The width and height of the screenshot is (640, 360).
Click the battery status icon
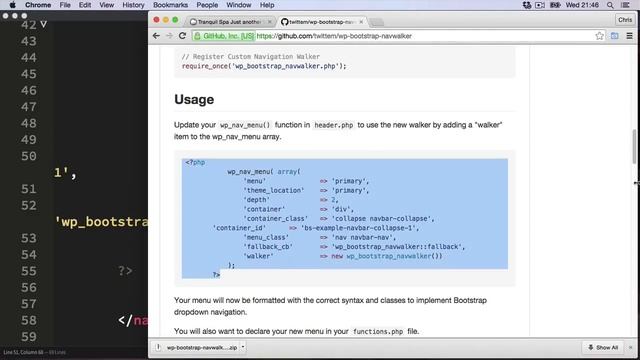[555, 5]
